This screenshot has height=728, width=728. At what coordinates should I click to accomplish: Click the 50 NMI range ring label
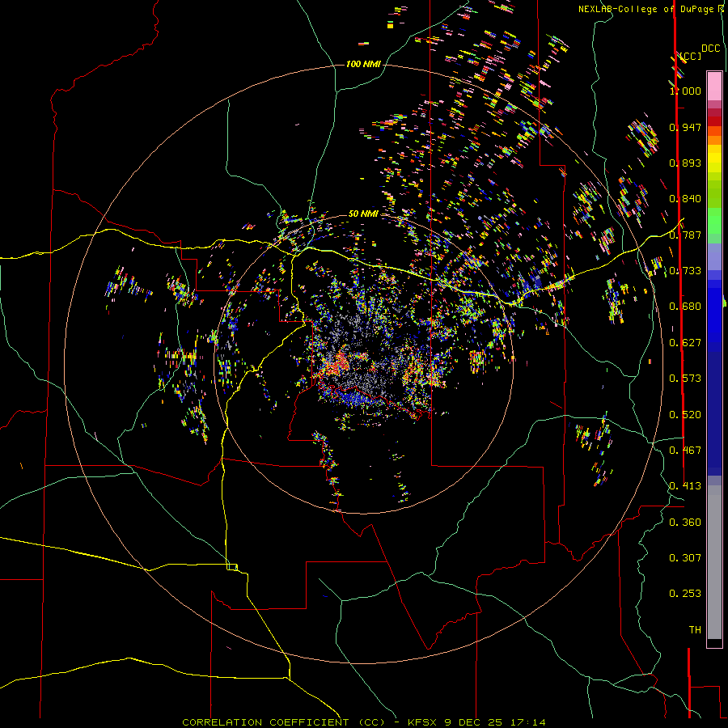point(363,214)
